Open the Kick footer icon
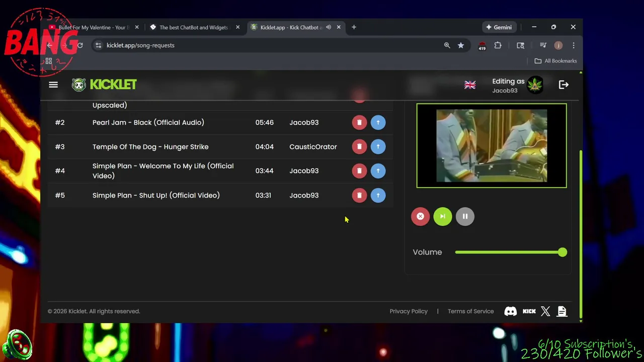Image resolution: width=644 pixels, height=362 pixels. (529, 311)
